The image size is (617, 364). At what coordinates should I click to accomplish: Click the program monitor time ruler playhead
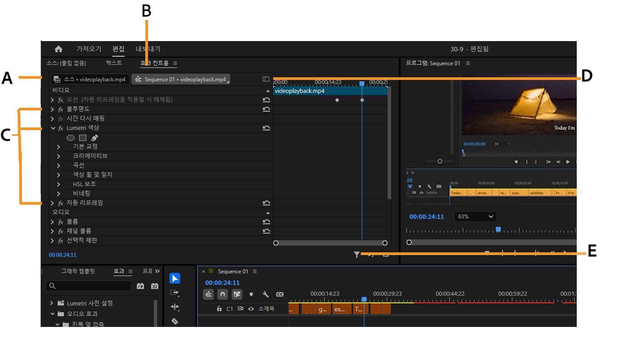pos(498,230)
